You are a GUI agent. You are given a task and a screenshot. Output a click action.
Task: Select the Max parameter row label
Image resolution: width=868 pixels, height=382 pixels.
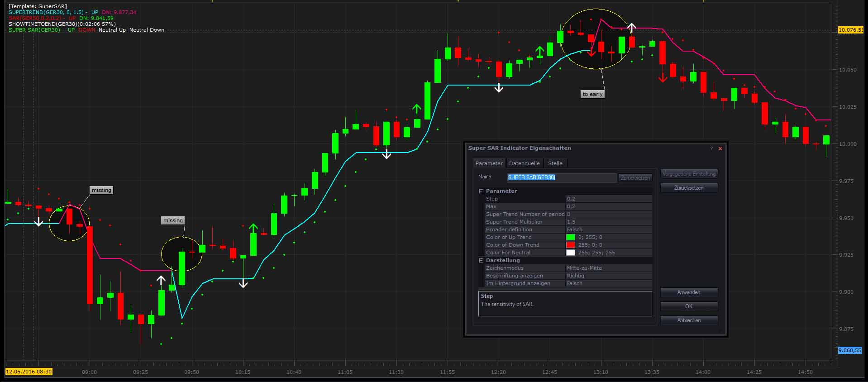pyautogui.click(x=491, y=206)
